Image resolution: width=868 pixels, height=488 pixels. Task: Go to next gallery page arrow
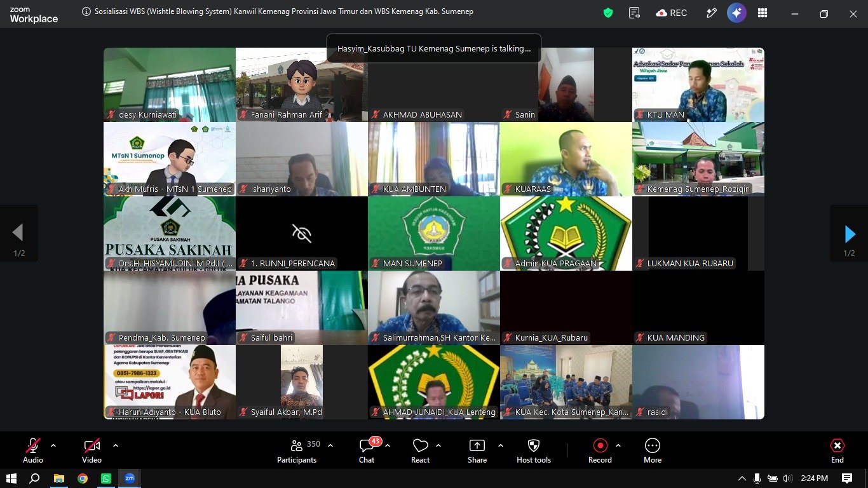click(x=850, y=233)
